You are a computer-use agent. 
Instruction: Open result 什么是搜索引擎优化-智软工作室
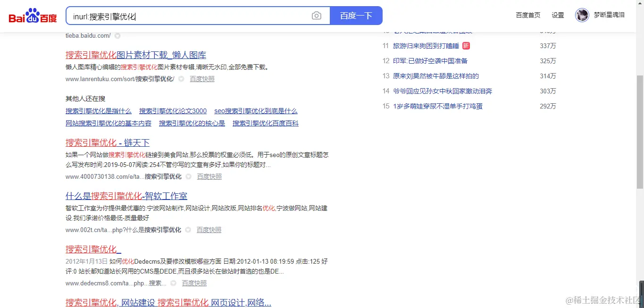(x=126, y=196)
